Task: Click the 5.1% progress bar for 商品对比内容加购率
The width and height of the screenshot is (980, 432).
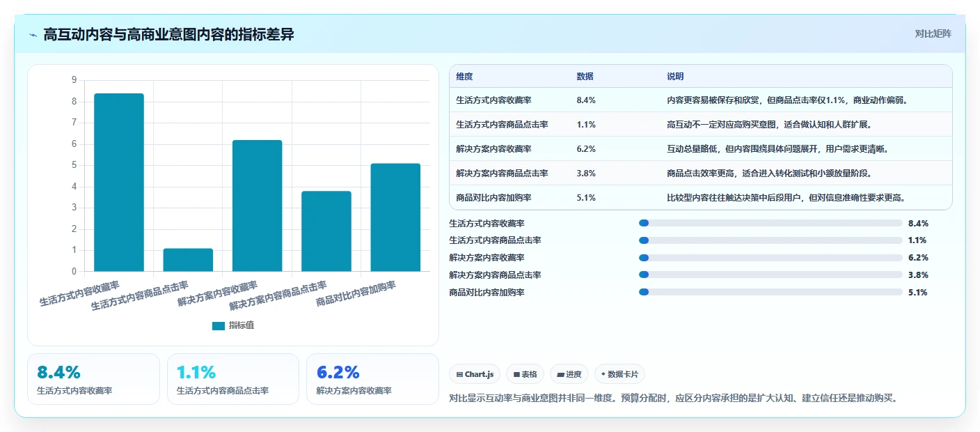Action: tap(770, 293)
